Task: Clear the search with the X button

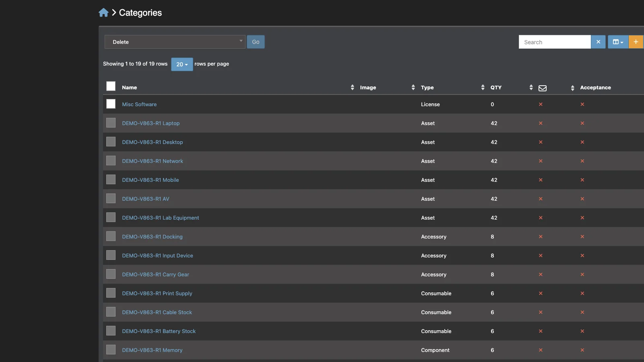Action: point(598,42)
